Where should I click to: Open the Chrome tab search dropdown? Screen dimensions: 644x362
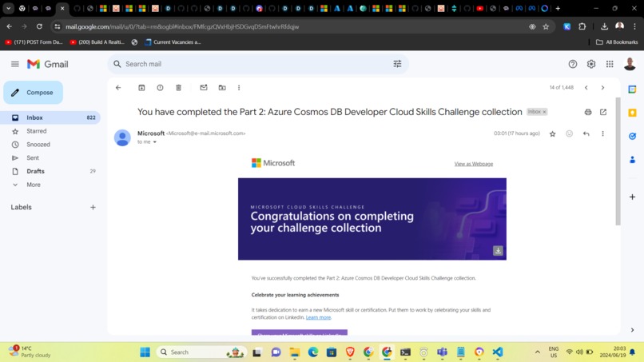[x=8, y=8]
